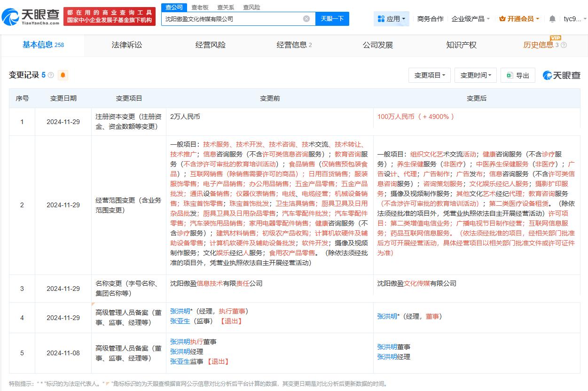This screenshot has height=391, width=588.
Task: Expand the 开通会员 dropdown arrow
Action: click(538, 19)
